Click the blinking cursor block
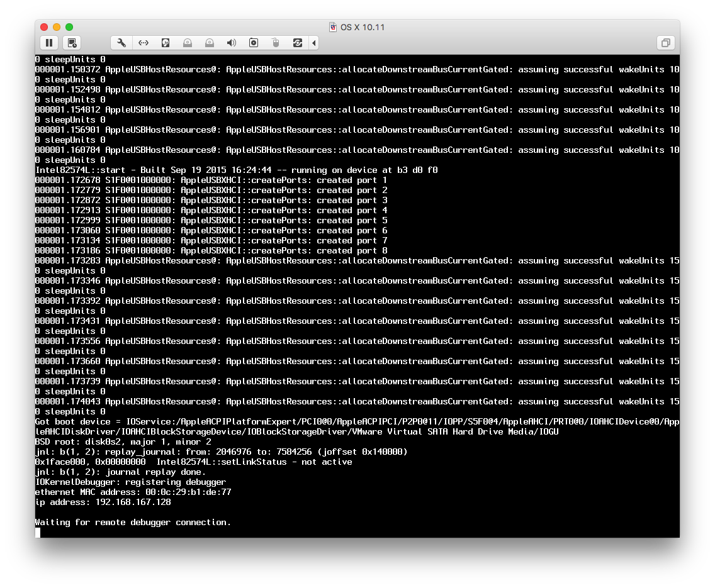 (38, 533)
